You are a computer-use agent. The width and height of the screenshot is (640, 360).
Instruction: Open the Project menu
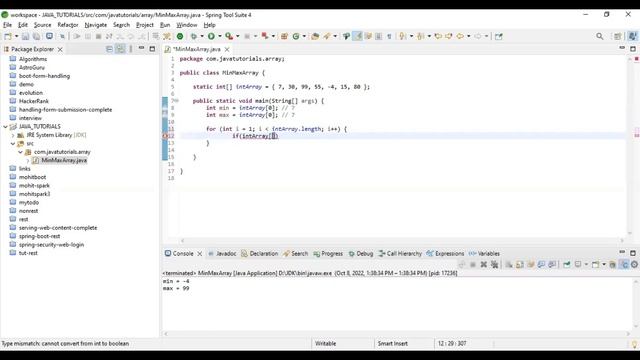(145, 25)
